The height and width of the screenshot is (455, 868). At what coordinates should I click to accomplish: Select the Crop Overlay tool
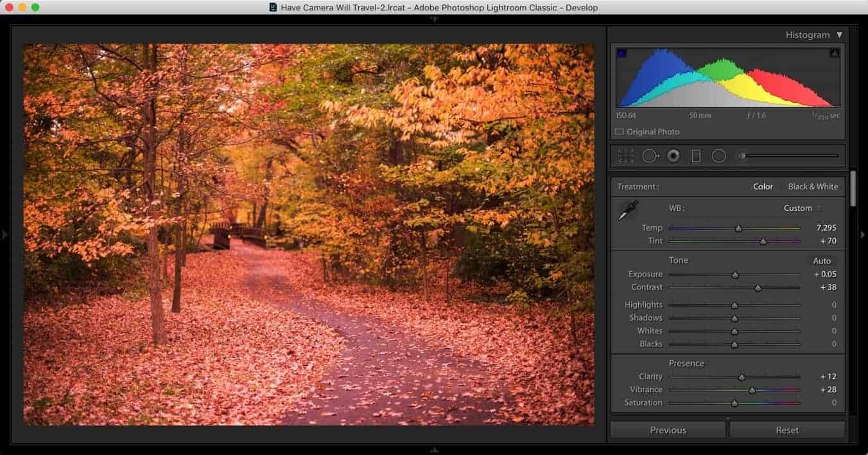(626, 156)
